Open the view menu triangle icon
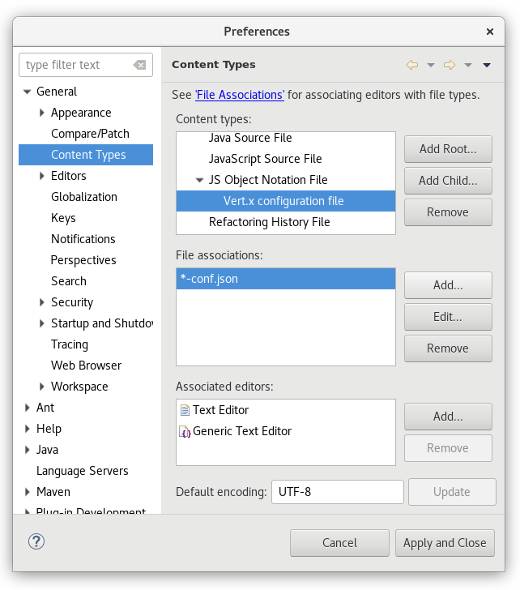520x590 pixels. pyautogui.click(x=487, y=65)
